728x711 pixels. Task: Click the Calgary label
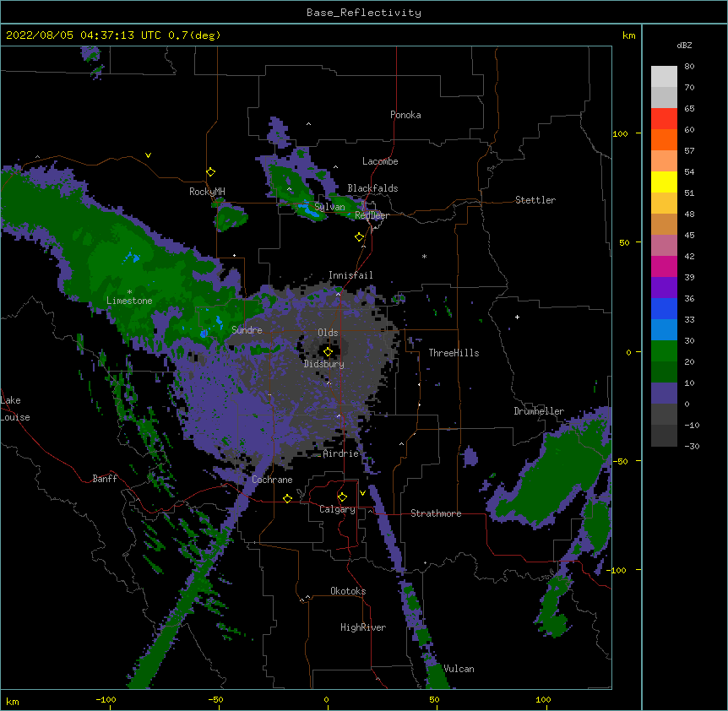(338, 509)
